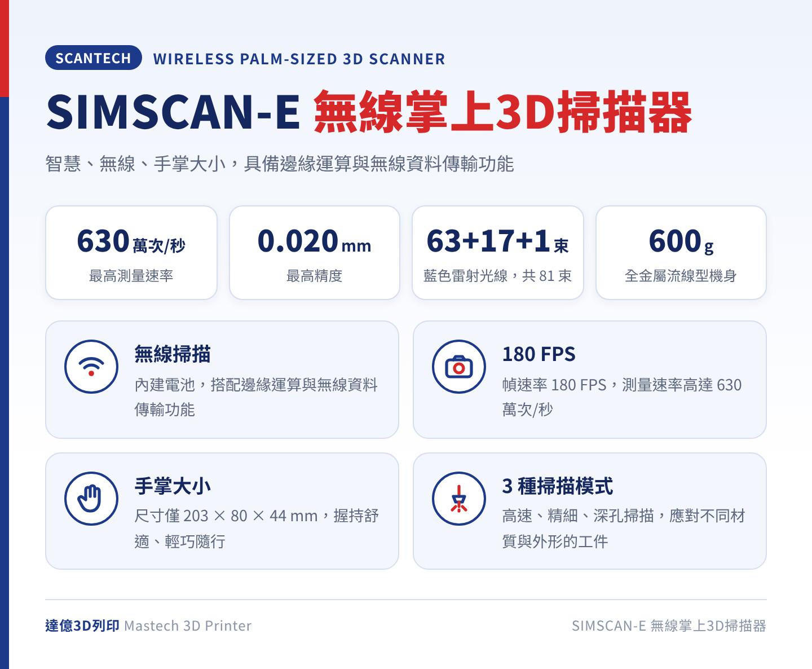Screen dimensions: 812x669
Task: Click the subtitle starting with 智慧、無線、手掌大小
Action: (280, 164)
